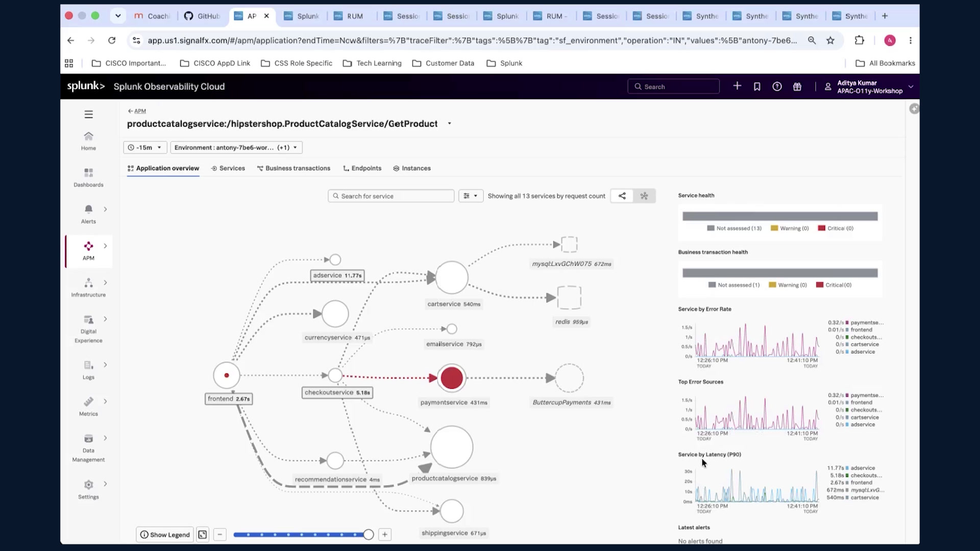Screen dimensions: 980x551
Task: Open Metrics from the sidebar
Action: coord(88,407)
